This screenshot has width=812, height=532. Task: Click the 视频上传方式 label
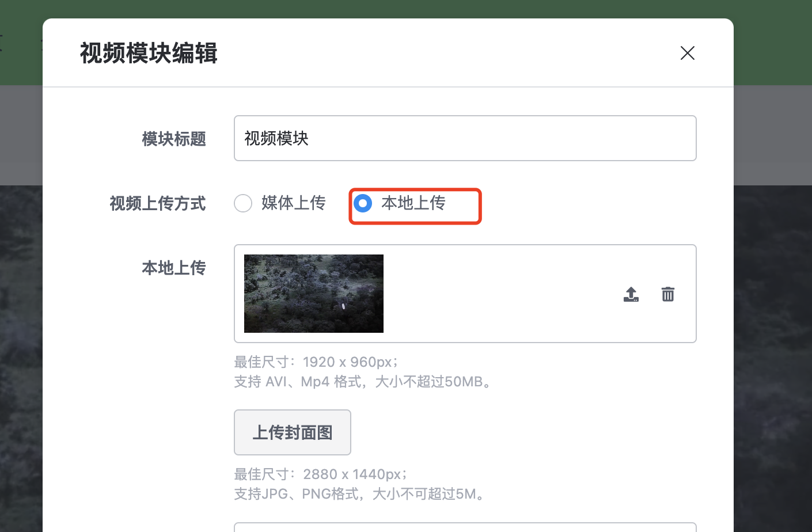click(158, 203)
